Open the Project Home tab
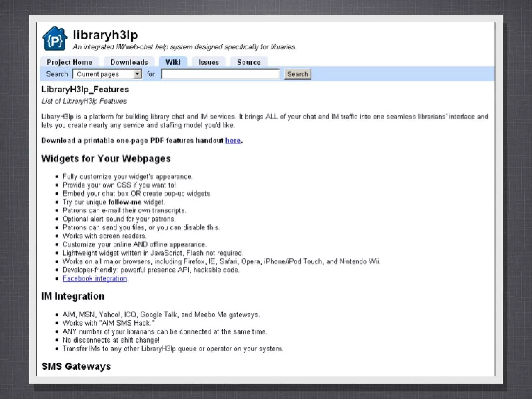Image resolution: width=532 pixels, height=399 pixels. click(x=69, y=62)
